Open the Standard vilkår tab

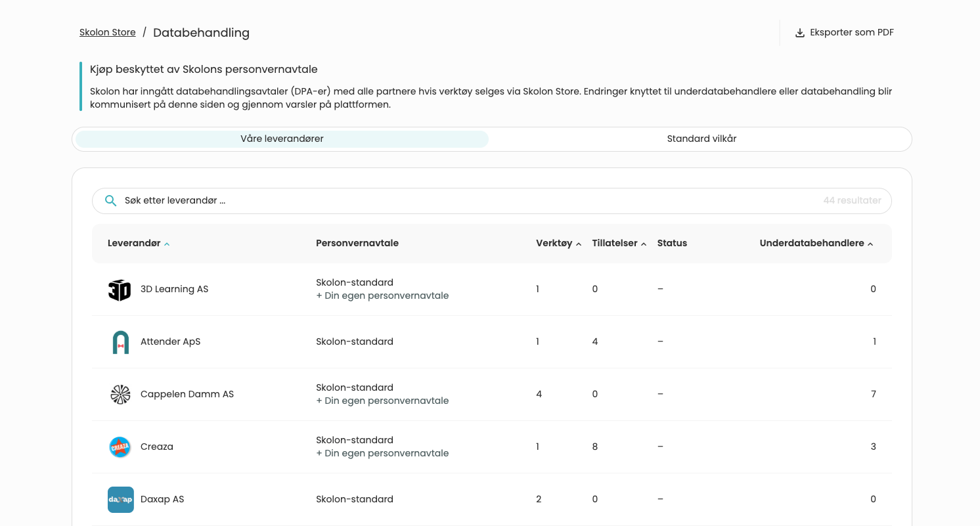(x=702, y=139)
